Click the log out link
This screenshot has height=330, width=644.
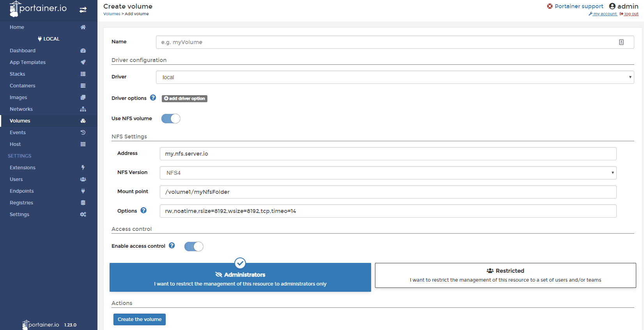pos(629,14)
